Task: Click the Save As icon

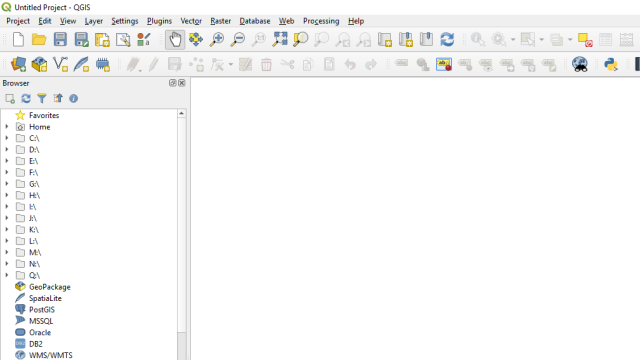Action: pyautogui.click(x=81, y=40)
